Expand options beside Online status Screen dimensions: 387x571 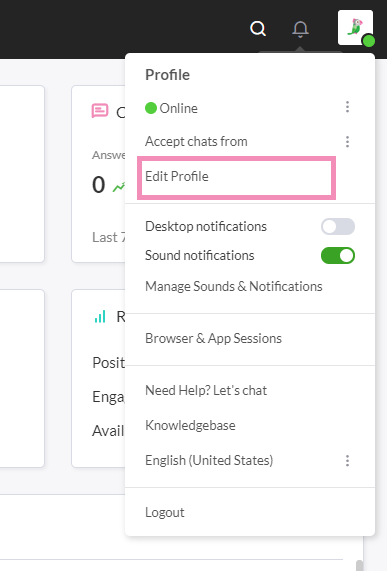(x=347, y=107)
